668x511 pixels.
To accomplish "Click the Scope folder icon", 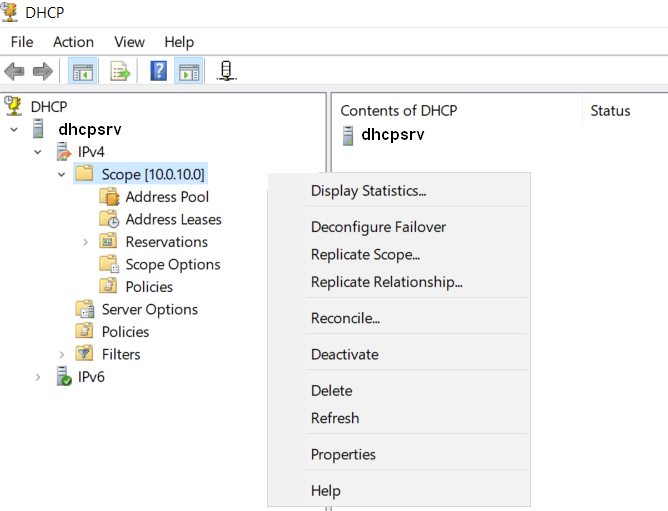I will [x=84, y=173].
